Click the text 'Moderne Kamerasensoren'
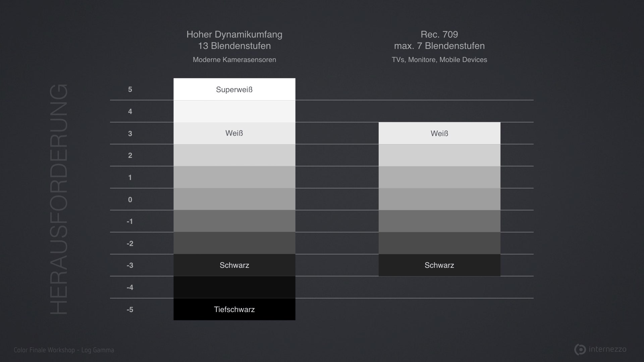 point(234,60)
